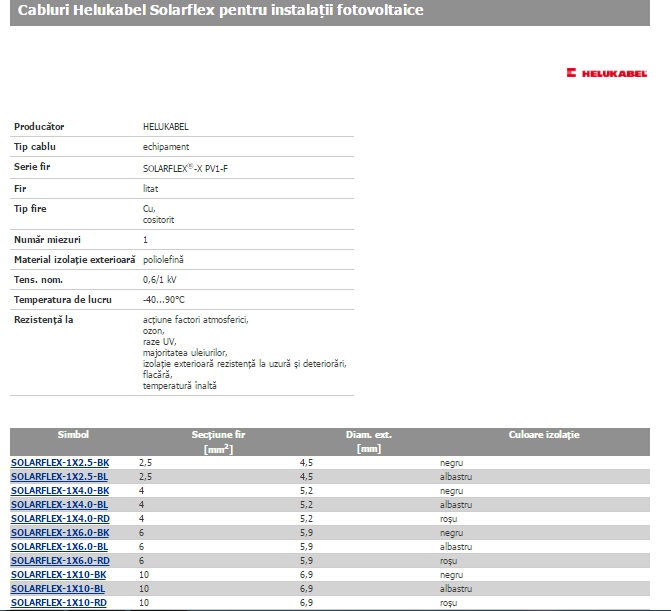The width and height of the screenshot is (671, 611).
Task: Click the Secțiune fir column header
Action: pyautogui.click(x=218, y=442)
